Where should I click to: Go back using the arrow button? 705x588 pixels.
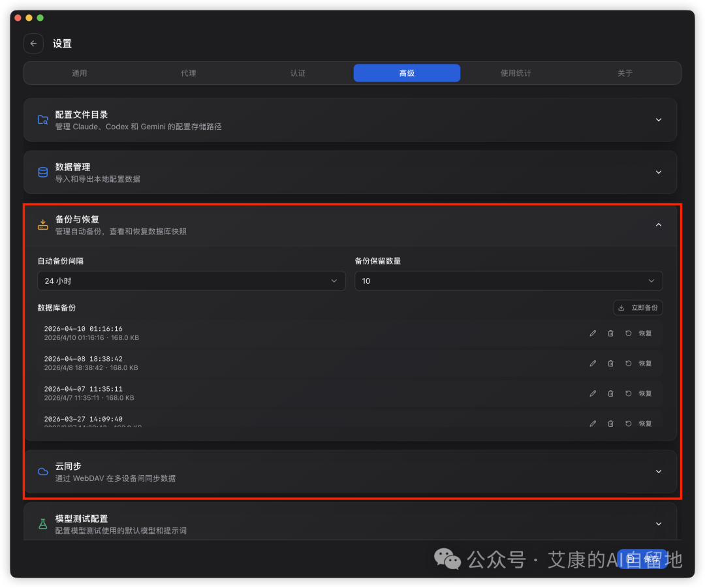coord(33,44)
